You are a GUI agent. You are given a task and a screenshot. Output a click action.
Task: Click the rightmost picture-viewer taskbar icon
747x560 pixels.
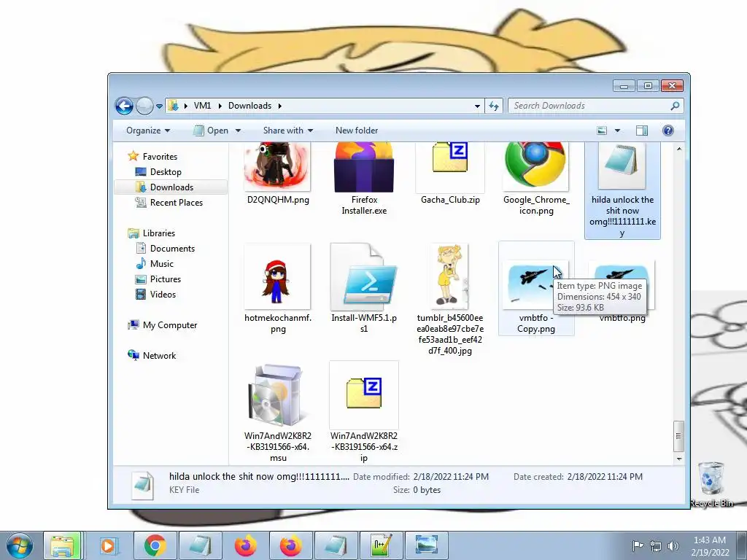click(426, 545)
